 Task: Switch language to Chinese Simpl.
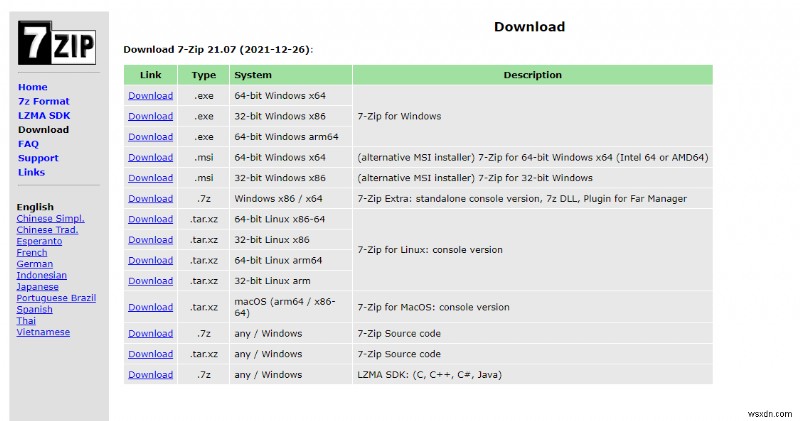[51, 218]
